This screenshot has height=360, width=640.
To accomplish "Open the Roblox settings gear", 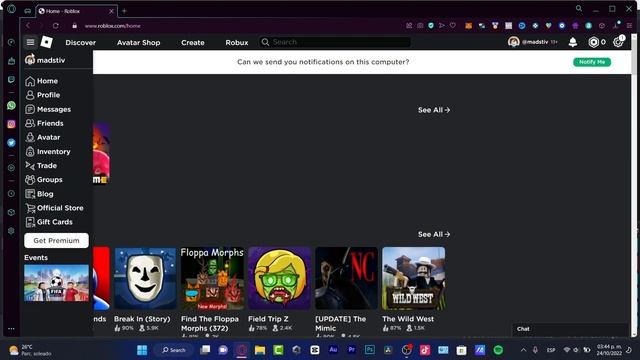I will [618, 42].
